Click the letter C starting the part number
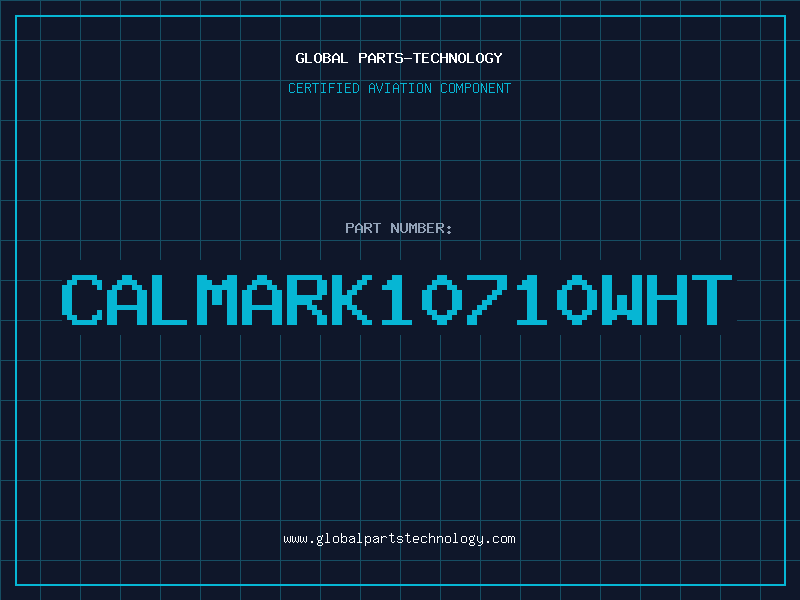This screenshot has width=800, height=600. tap(83, 300)
